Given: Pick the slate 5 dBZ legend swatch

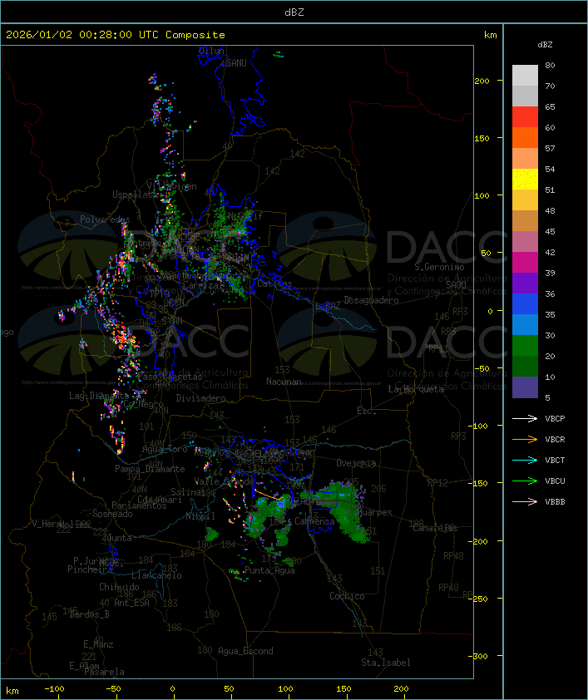Looking at the screenshot, I should coord(525,387).
